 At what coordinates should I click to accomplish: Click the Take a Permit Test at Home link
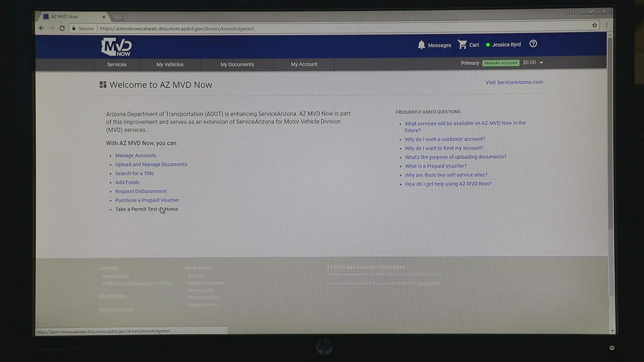point(146,209)
